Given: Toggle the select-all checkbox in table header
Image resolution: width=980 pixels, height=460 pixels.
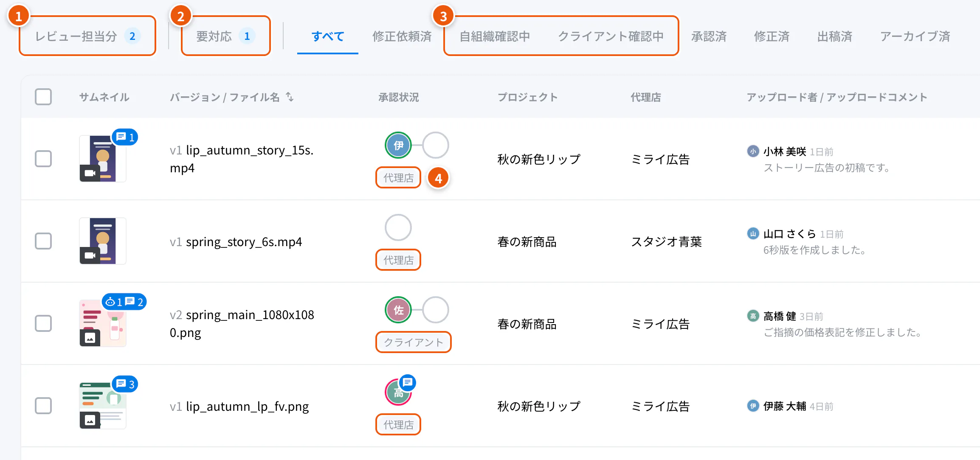Looking at the screenshot, I should click(x=43, y=97).
